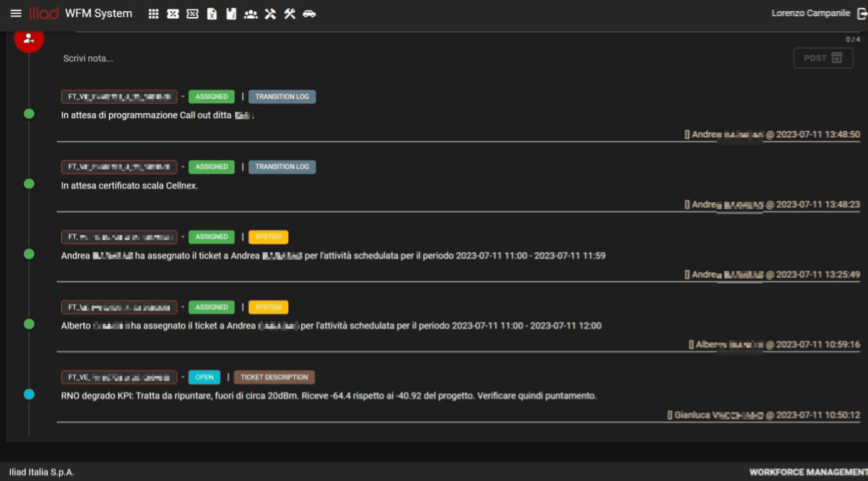Click the timestamp '2023-07-11 13:48:50'
868x481 pixels.
[818, 134]
